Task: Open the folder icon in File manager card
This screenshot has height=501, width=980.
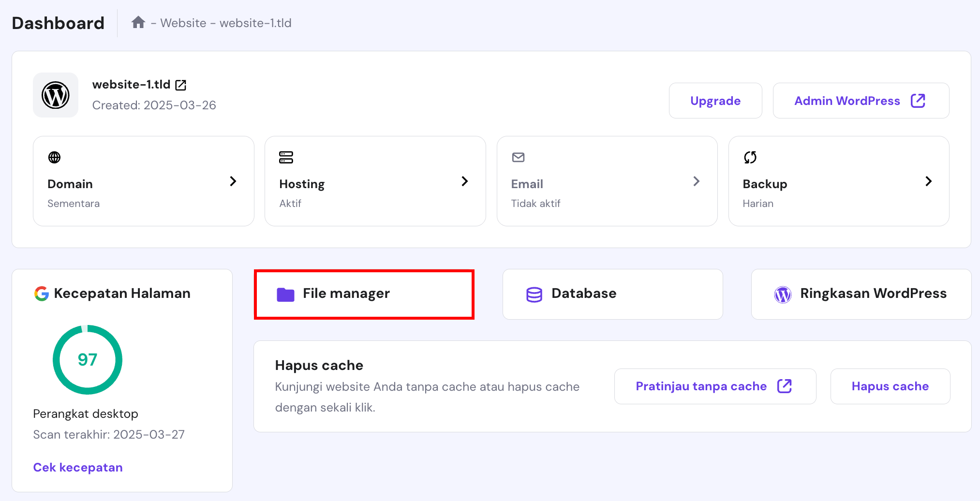Action: click(286, 294)
